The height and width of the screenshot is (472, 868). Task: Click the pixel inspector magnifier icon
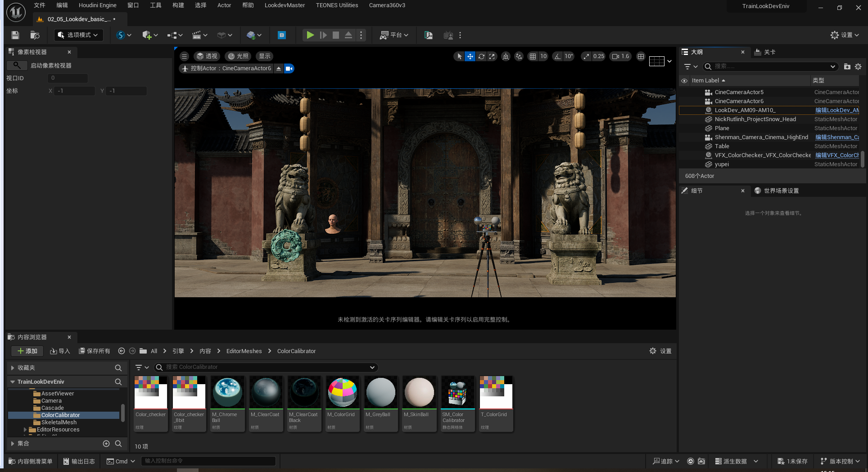(17, 65)
